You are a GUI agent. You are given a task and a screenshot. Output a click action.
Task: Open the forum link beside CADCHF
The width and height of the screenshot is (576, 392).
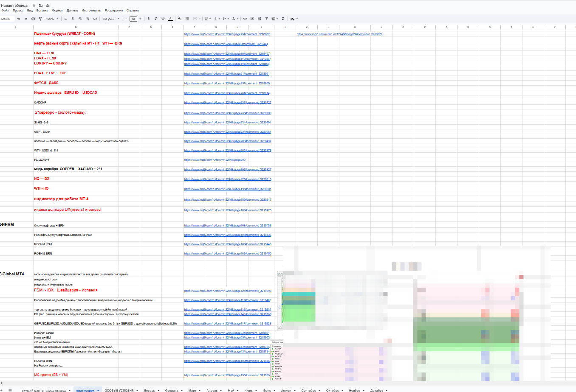point(228,103)
